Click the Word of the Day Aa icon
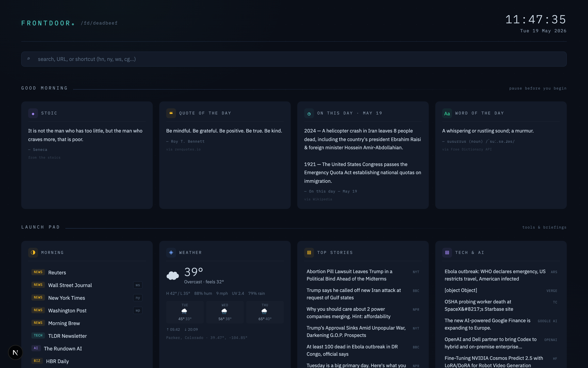This screenshot has width=588, height=368. pyautogui.click(x=447, y=113)
